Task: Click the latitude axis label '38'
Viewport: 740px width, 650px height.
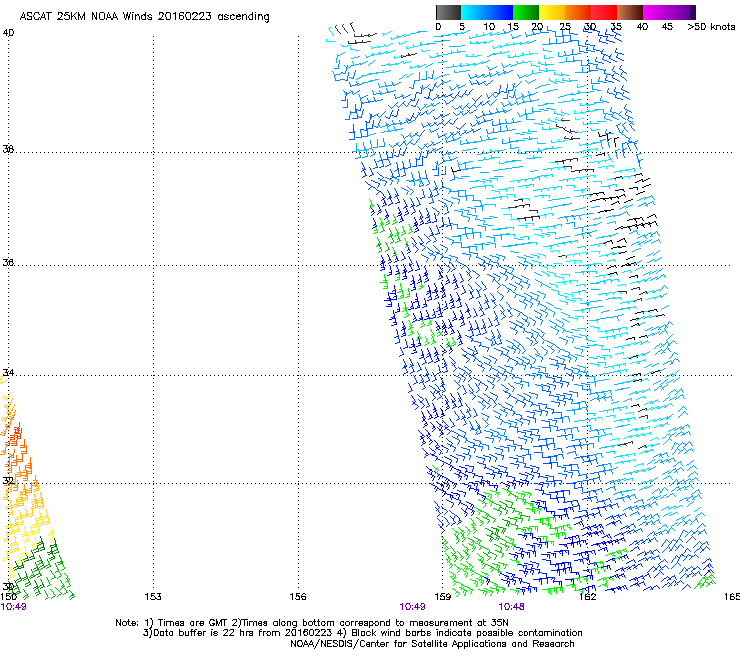Action: click(8, 149)
